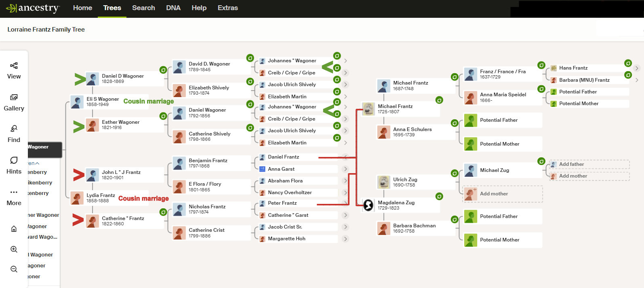Zoom out of the family tree
Image resolution: width=644 pixels, height=288 pixels.
[x=14, y=269]
